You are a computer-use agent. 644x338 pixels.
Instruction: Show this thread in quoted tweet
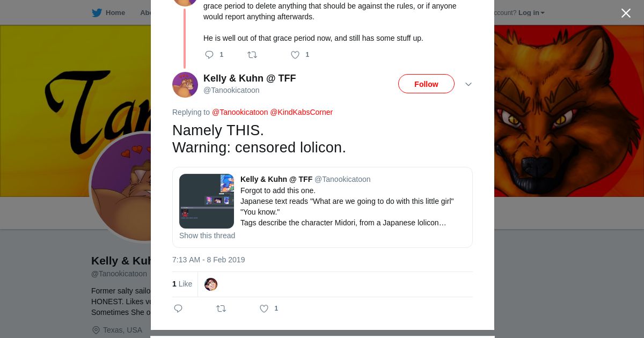click(207, 236)
